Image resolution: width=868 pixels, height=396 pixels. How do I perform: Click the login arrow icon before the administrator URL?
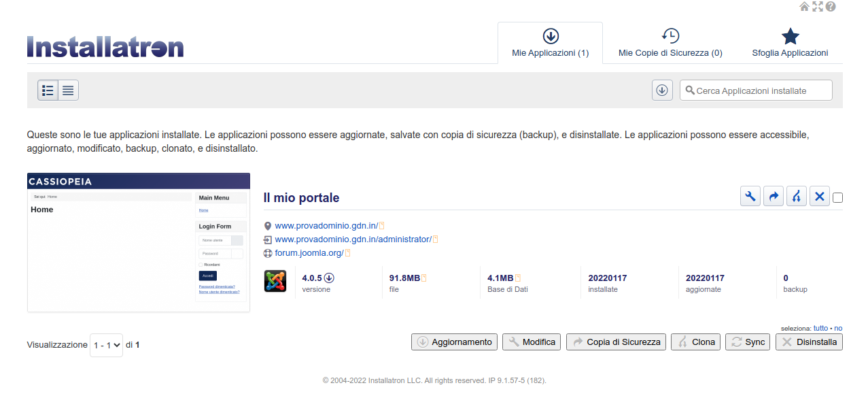tap(268, 240)
